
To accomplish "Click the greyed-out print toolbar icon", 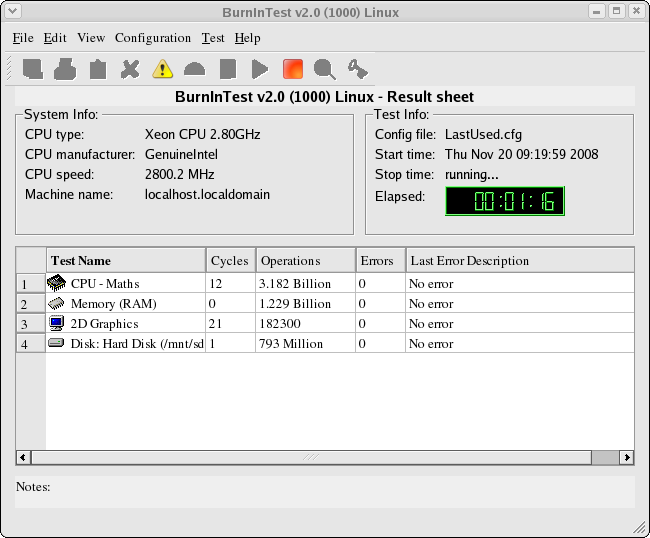I will coord(65,69).
